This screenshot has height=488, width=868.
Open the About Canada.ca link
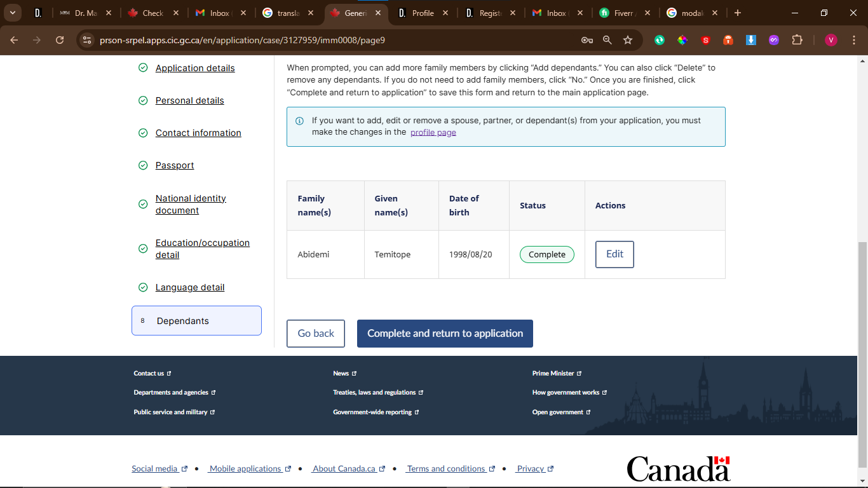tap(349, 469)
